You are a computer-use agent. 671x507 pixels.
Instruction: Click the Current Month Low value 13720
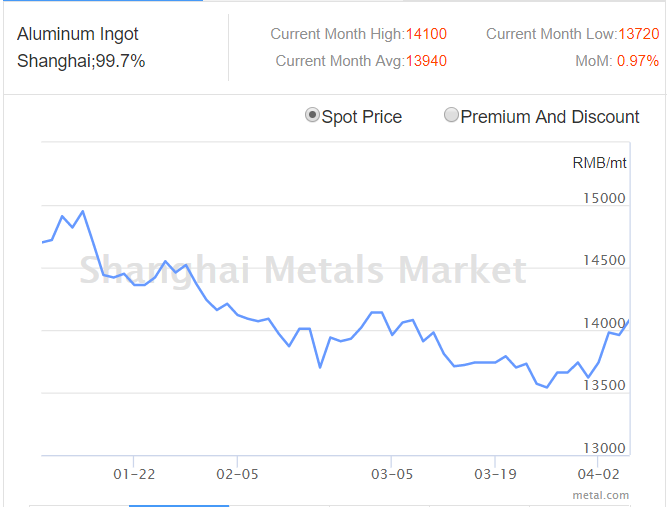coord(638,34)
